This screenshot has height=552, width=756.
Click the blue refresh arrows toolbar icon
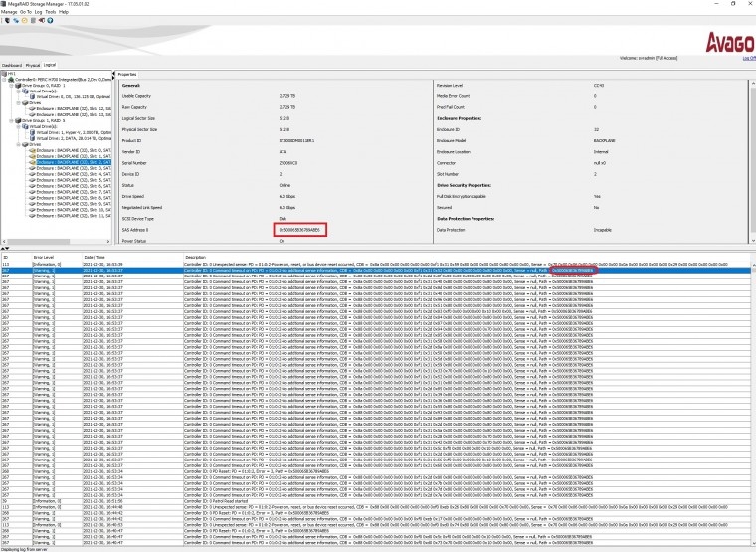tap(16, 20)
